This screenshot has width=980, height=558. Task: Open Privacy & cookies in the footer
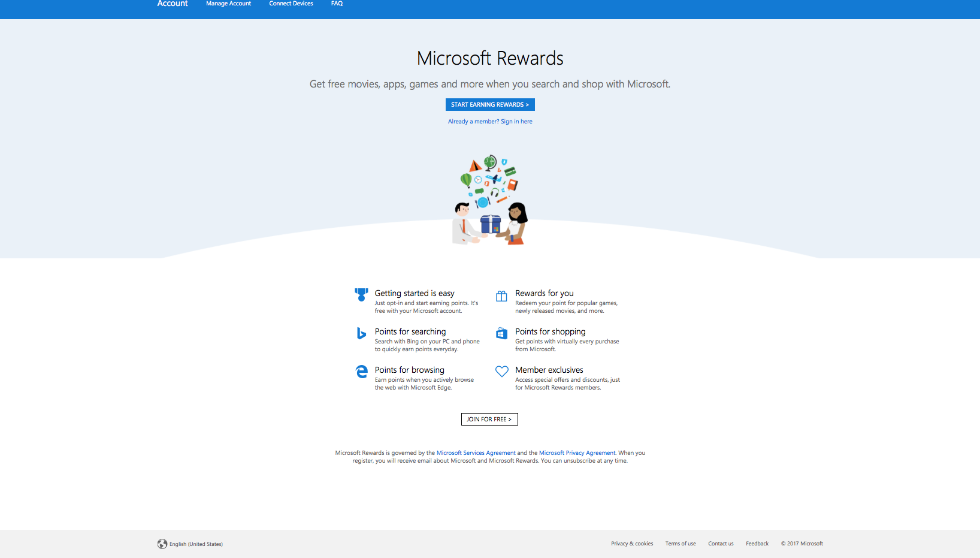(632, 544)
